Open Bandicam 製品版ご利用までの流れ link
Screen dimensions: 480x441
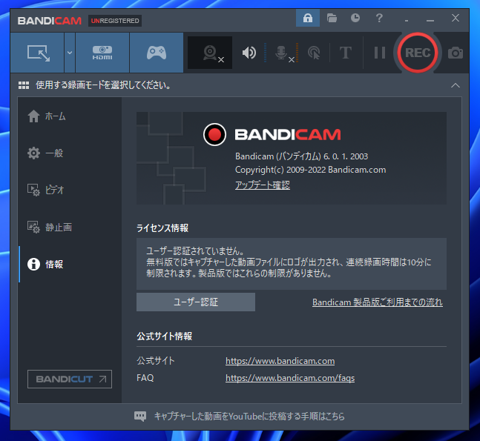pyautogui.click(x=377, y=302)
